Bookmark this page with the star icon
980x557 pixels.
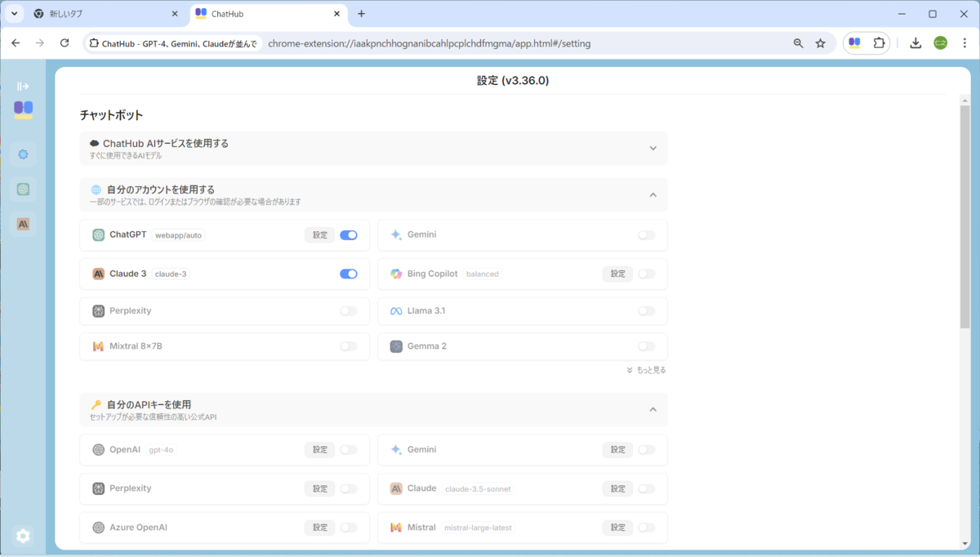(821, 43)
